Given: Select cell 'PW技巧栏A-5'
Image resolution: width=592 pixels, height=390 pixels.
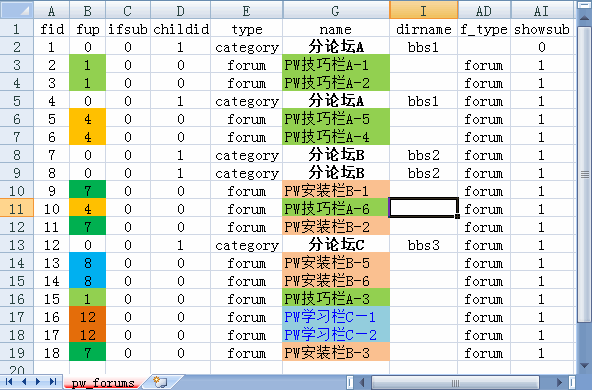Looking at the screenshot, I should [336, 119].
